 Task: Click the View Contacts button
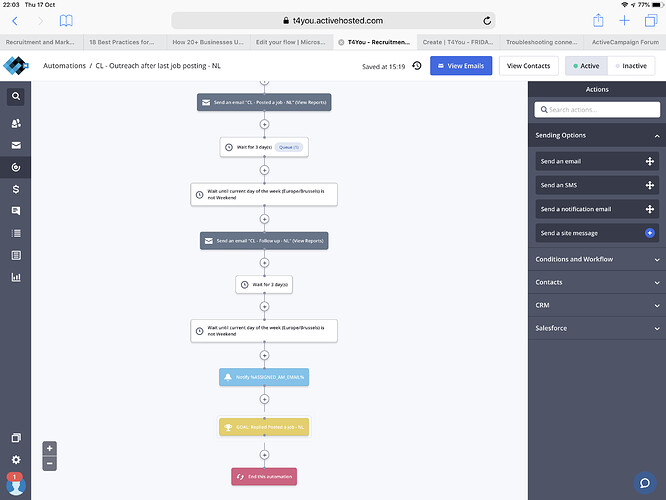click(528, 66)
